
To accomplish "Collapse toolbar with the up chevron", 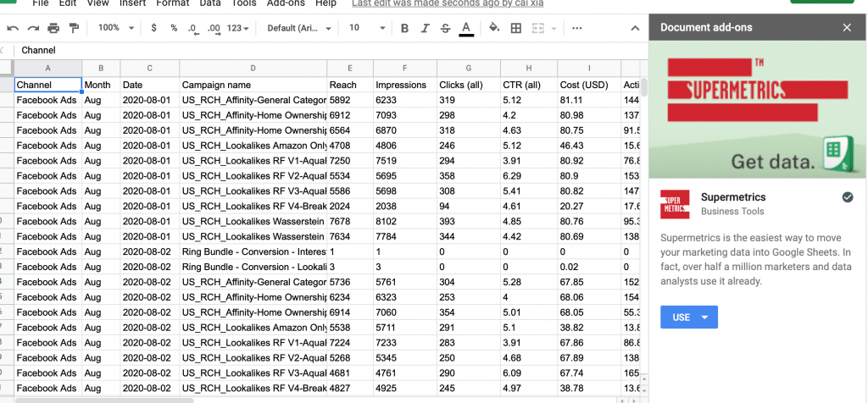I will tap(636, 28).
